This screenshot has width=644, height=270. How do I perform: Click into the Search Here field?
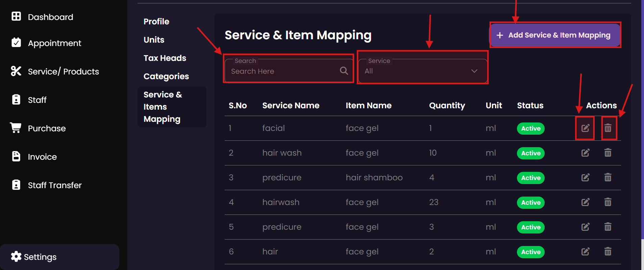coord(284,71)
